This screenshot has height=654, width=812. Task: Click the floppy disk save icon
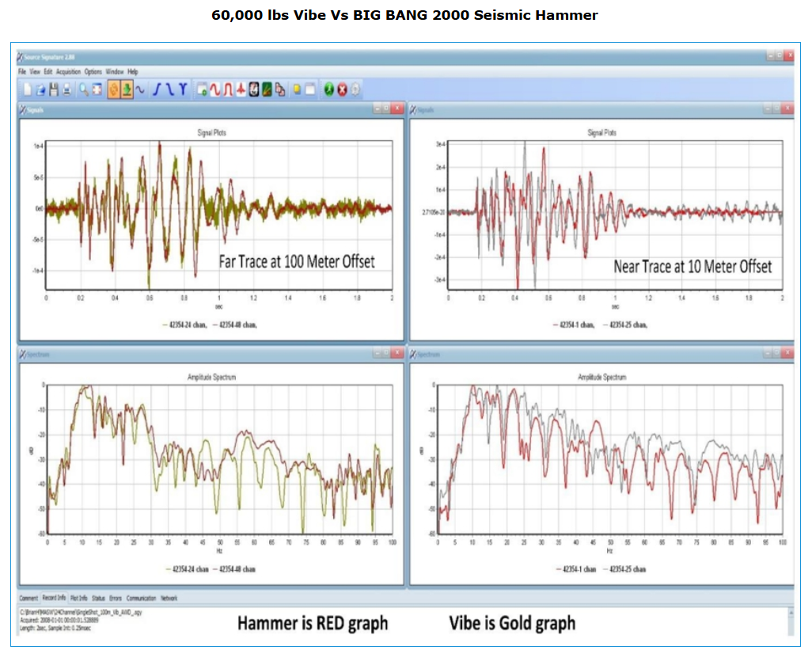pyautogui.click(x=54, y=89)
